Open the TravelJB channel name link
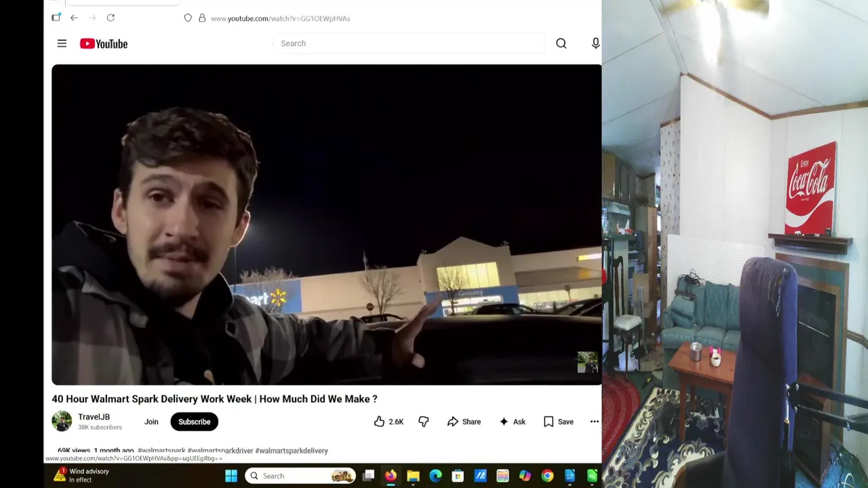Screen dimensions: 868x488 (94, 417)
